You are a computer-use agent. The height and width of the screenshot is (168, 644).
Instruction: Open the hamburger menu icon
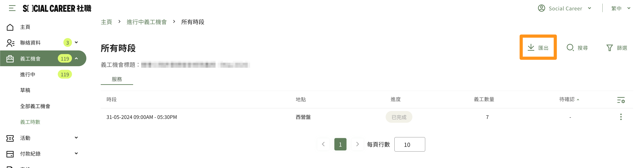point(12,8)
